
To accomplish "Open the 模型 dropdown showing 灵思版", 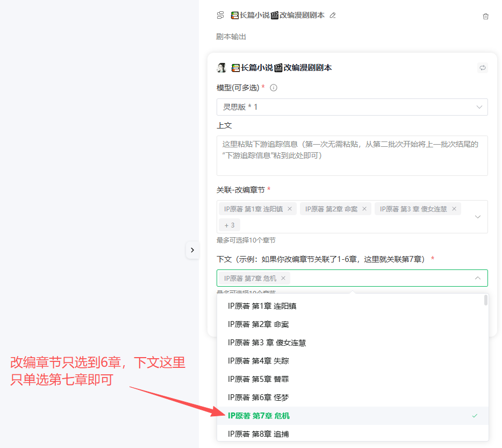I will [x=352, y=107].
